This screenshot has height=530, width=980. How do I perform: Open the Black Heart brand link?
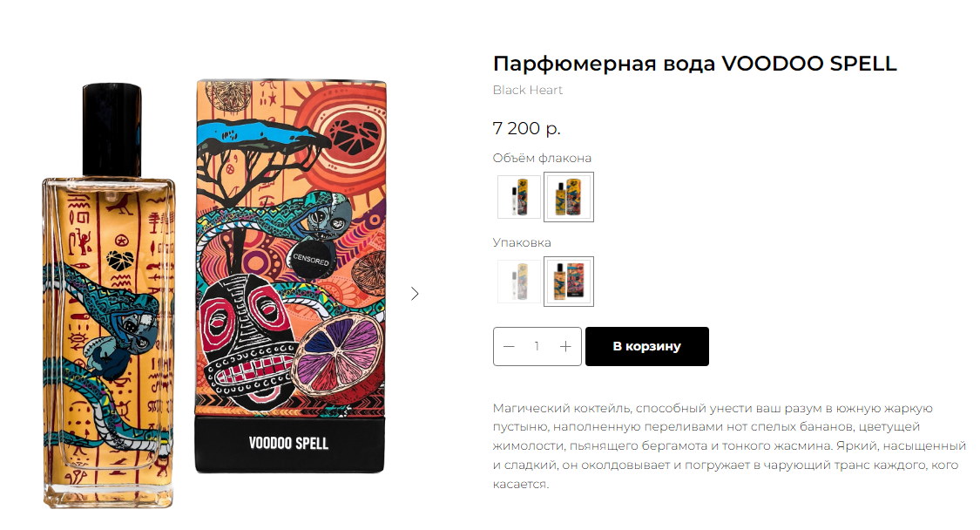click(x=528, y=90)
